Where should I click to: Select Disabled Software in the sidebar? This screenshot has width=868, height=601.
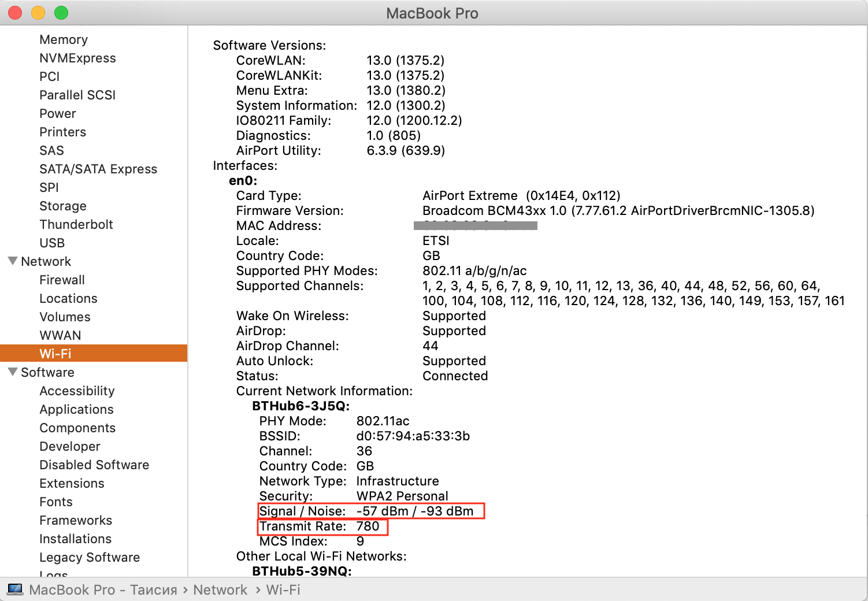coord(94,465)
